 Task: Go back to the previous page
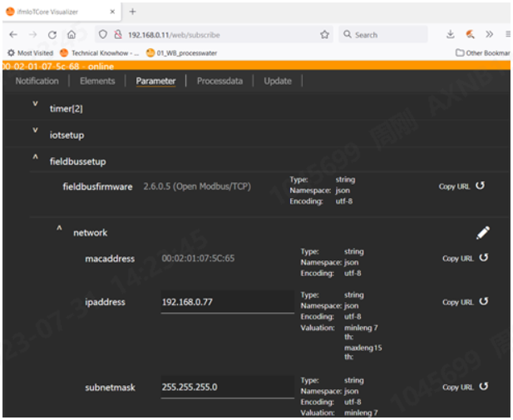[13, 34]
